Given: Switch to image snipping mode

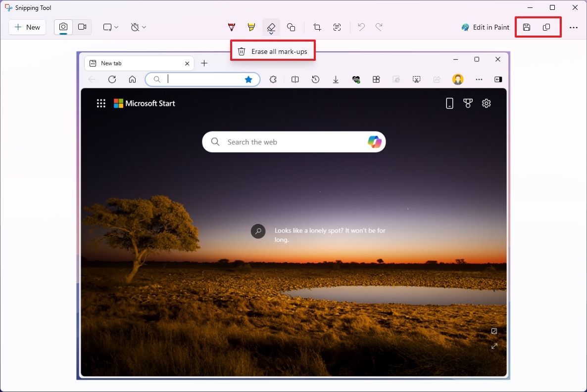Looking at the screenshot, I should (63, 27).
